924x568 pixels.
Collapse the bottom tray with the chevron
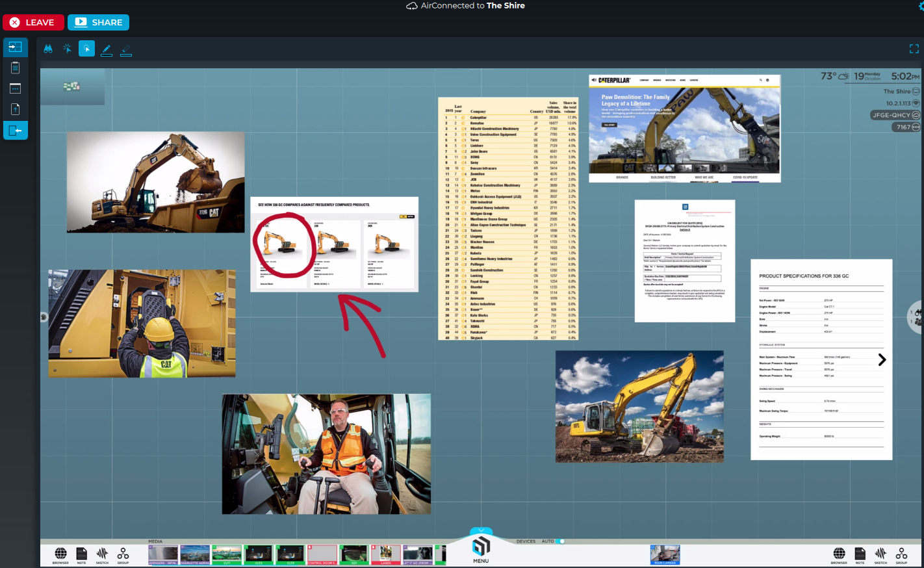tap(481, 531)
